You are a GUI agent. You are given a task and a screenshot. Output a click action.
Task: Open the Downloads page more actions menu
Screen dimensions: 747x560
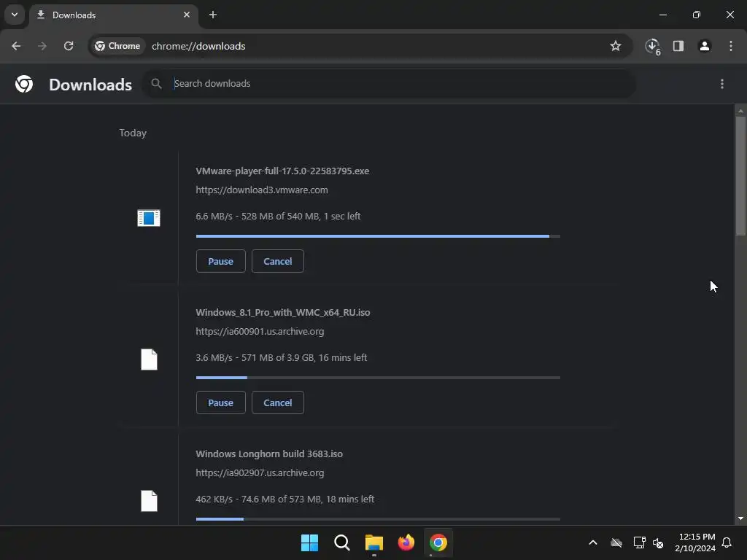(722, 84)
